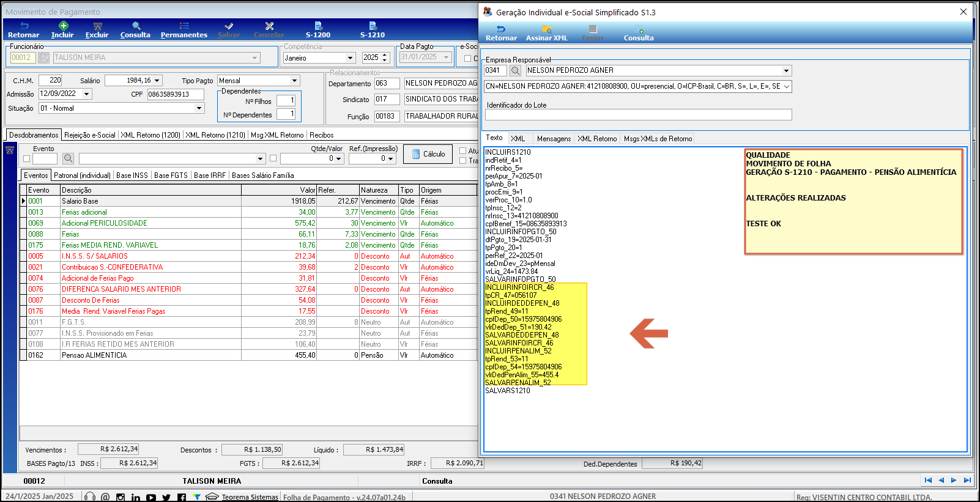Click the Evento lookup magnifier button

click(x=69, y=159)
